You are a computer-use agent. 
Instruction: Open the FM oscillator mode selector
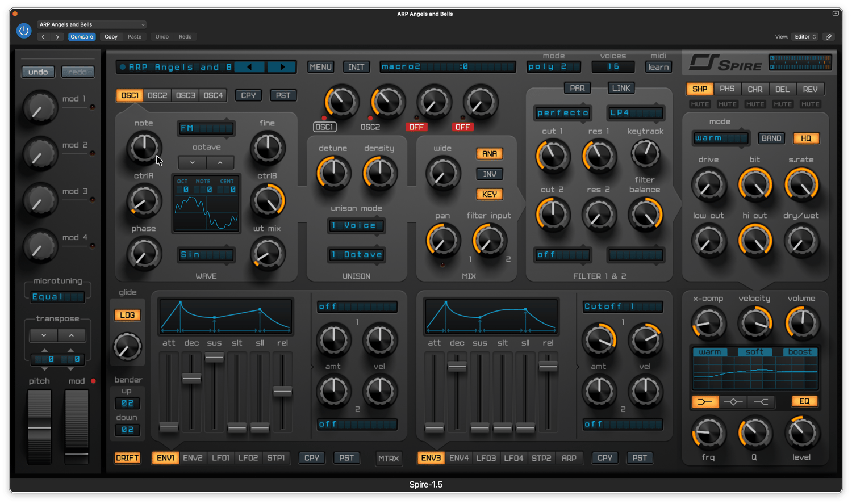point(206,128)
